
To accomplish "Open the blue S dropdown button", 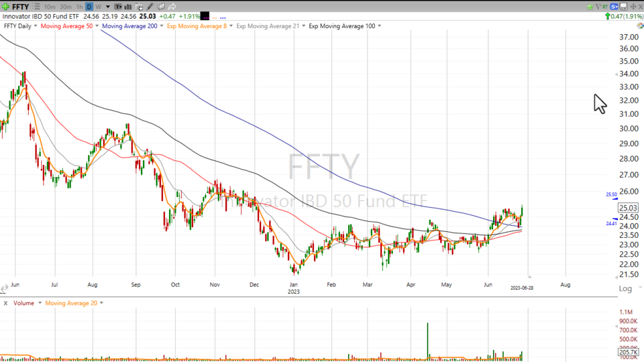I will (614, 7).
